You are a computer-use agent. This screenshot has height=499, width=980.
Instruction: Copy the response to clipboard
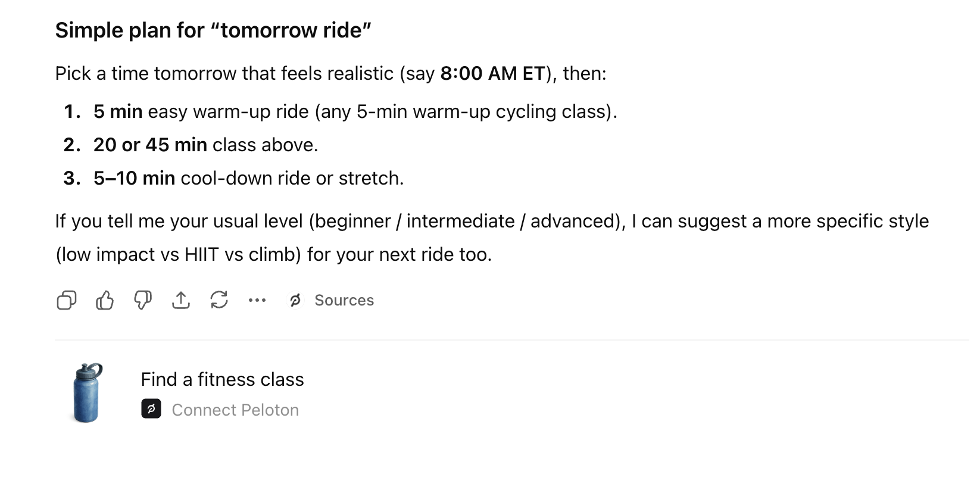[x=66, y=301]
